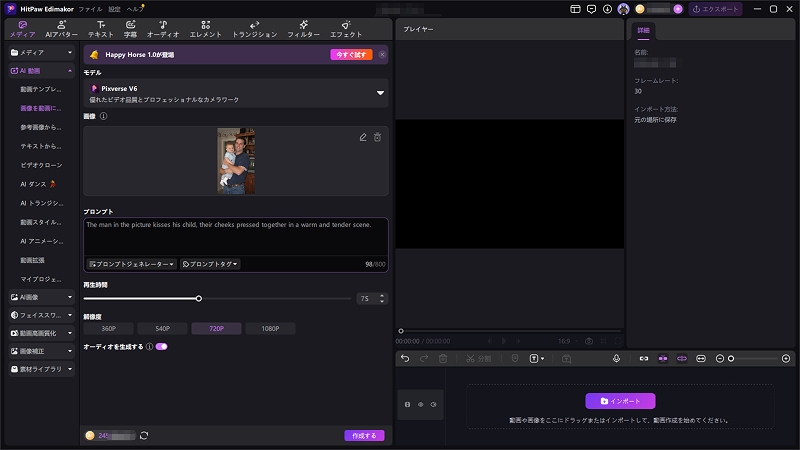Select 参考画像から item in sidebar
The width and height of the screenshot is (800, 450).
coord(41,127)
